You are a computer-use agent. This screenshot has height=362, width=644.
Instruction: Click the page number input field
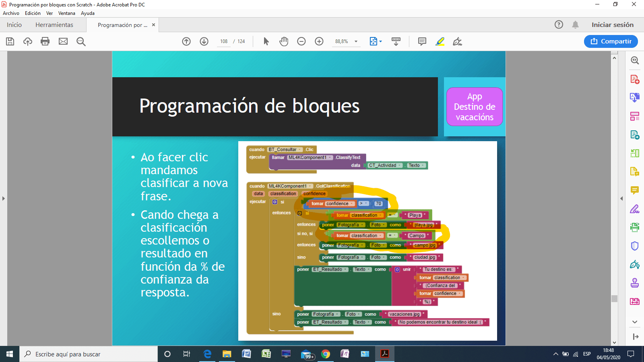(x=224, y=41)
